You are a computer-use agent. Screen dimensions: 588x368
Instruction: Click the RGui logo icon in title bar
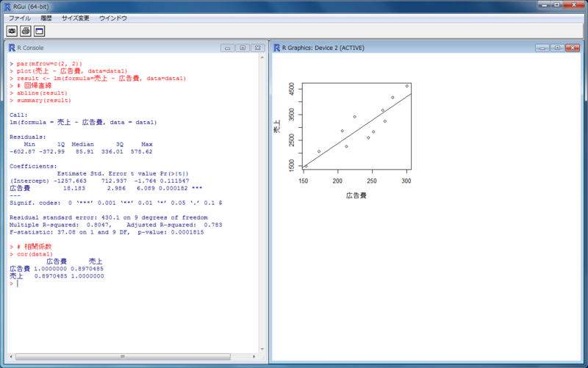7,7
